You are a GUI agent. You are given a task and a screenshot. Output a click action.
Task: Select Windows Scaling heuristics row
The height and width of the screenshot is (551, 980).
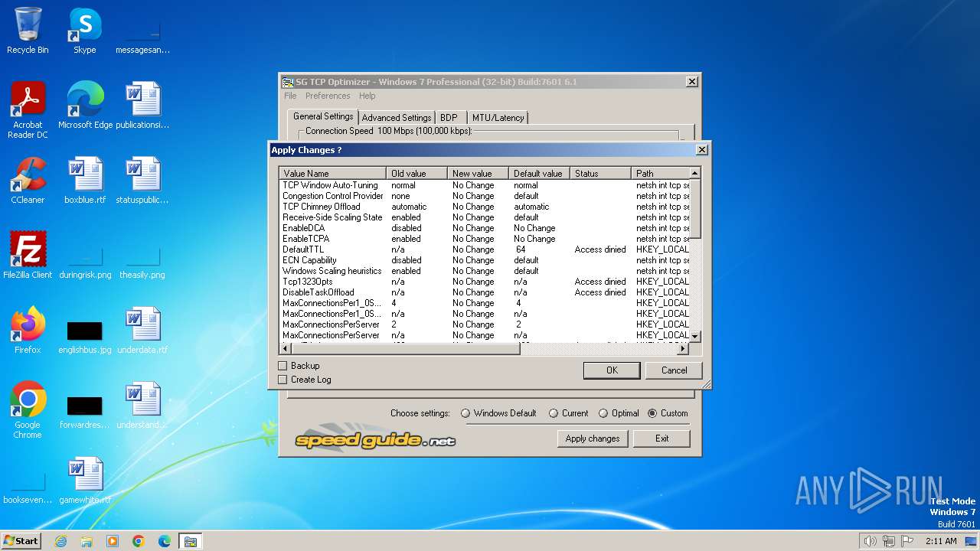point(485,271)
